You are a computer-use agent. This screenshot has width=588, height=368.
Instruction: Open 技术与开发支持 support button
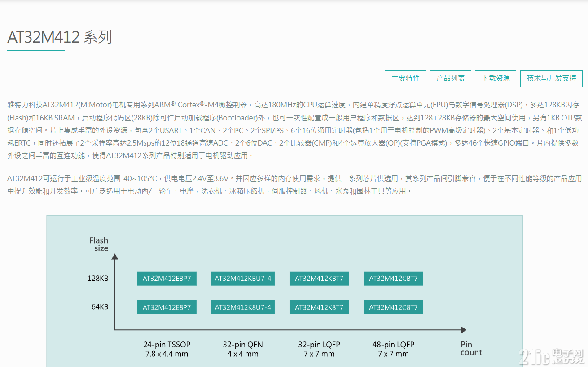[x=552, y=79]
